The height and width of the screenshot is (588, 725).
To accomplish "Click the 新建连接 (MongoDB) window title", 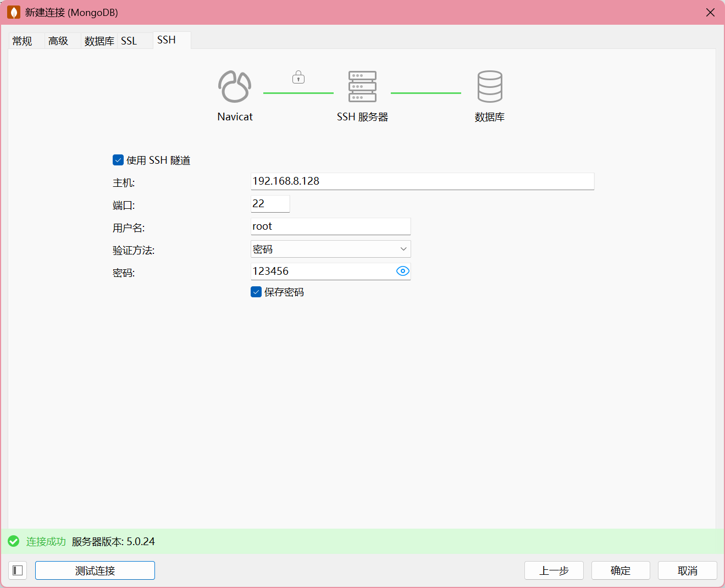I will click(x=71, y=12).
